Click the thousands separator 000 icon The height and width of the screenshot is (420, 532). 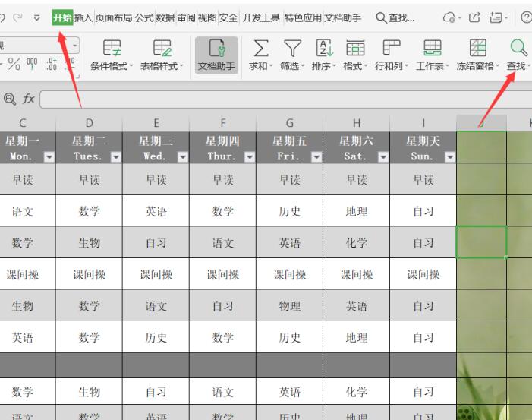(x=32, y=64)
